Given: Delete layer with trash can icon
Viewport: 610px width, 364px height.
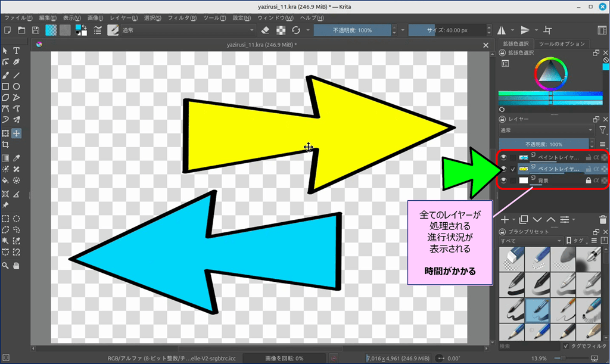Looking at the screenshot, I should point(603,220).
